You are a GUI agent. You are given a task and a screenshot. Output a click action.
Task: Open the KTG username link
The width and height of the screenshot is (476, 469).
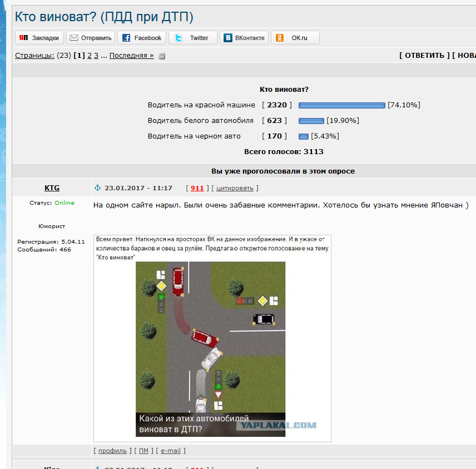(52, 188)
